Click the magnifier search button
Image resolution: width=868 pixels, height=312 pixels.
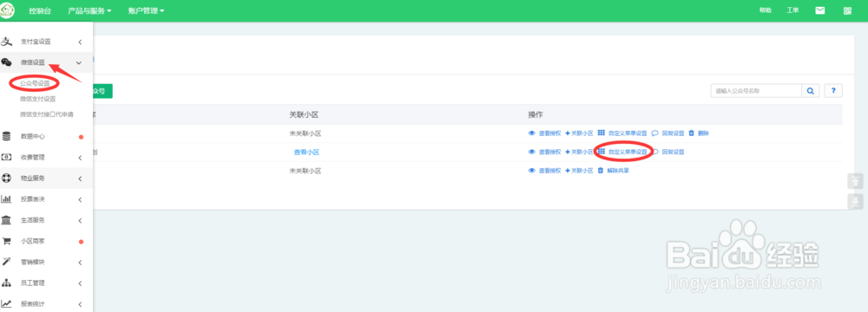point(811,91)
